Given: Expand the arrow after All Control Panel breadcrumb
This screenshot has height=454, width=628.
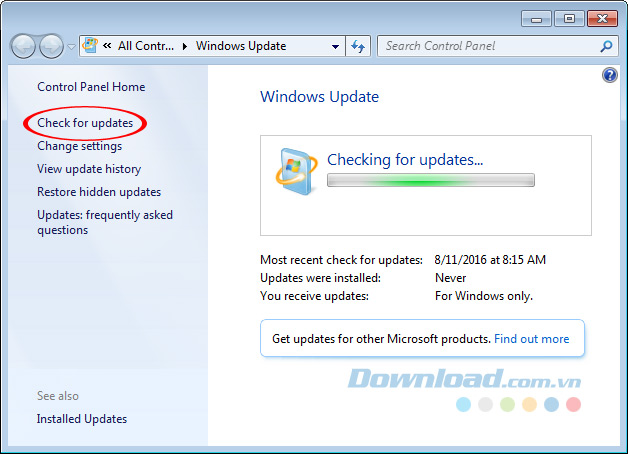Looking at the screenshot, I should (x=185, y=46).
